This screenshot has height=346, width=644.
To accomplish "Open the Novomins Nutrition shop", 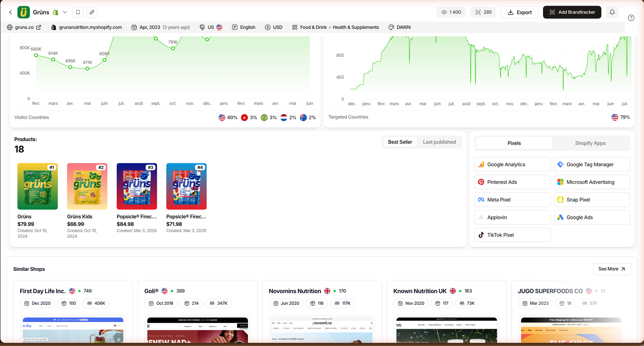I will [295, 291].
